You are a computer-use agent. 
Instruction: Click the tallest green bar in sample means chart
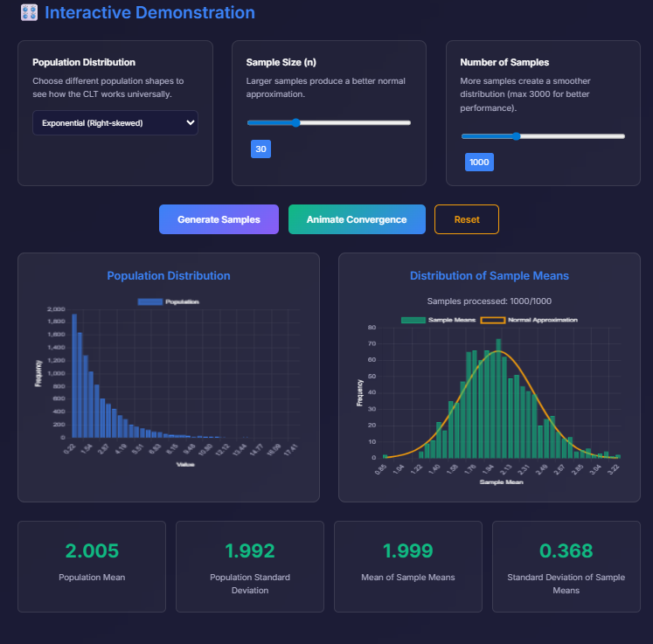[x=498, y=398]
